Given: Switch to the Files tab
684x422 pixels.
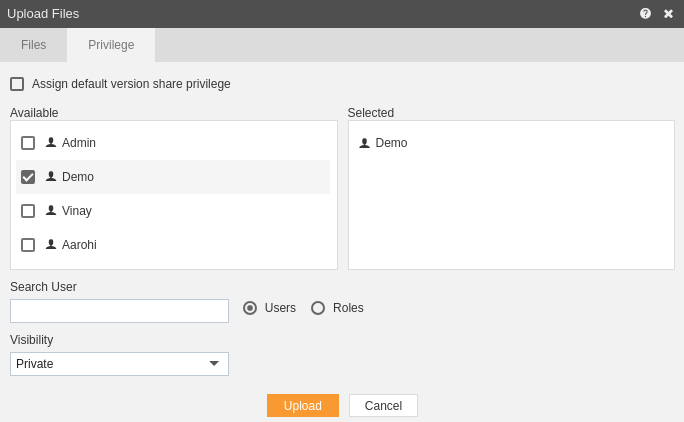Looking at the screenshot, I should (x=34, y=45).
